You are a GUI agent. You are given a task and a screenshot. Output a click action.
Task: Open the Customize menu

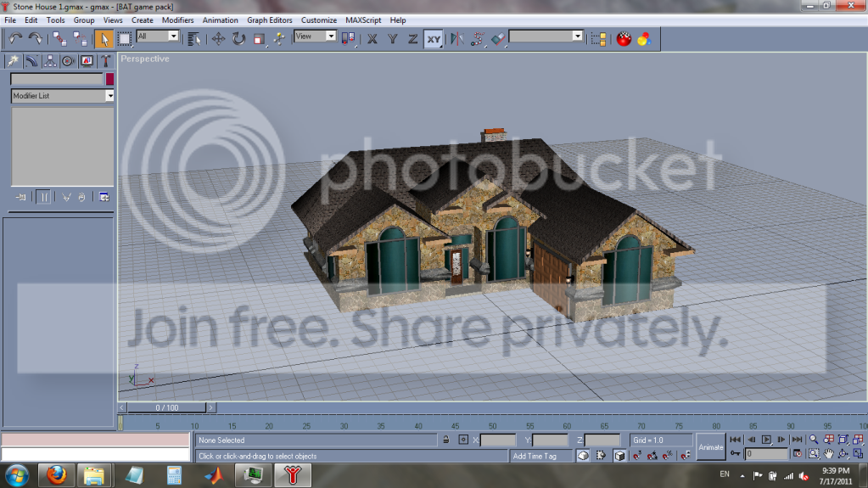[x=319, y=20]
